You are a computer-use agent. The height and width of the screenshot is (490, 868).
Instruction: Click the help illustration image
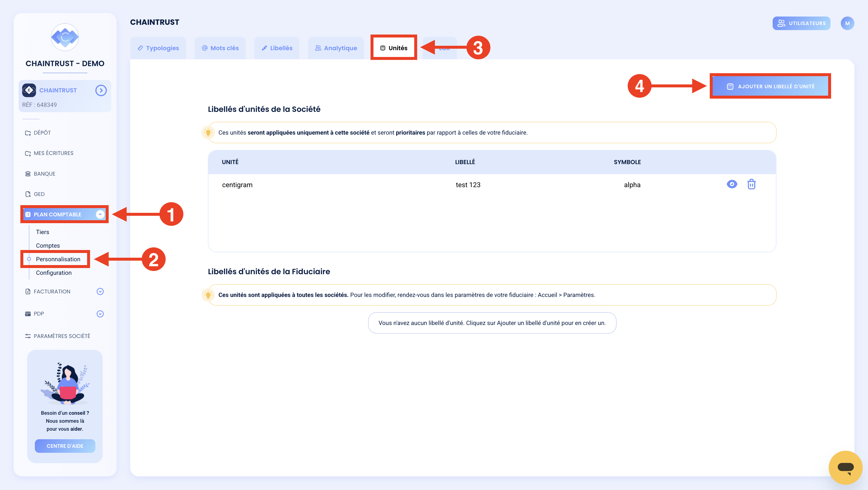point(65,383)
